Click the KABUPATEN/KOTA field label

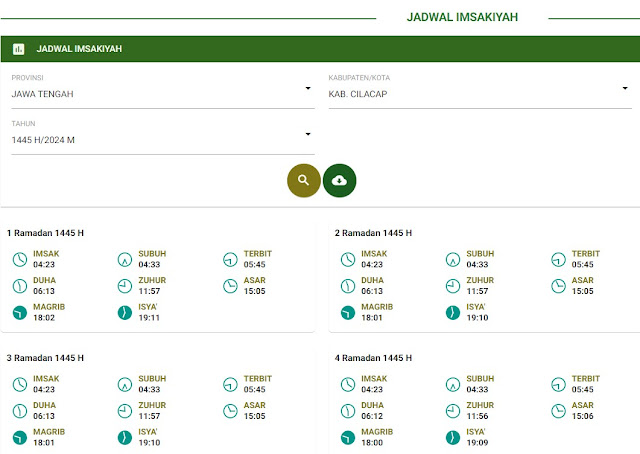pos(359,78)
